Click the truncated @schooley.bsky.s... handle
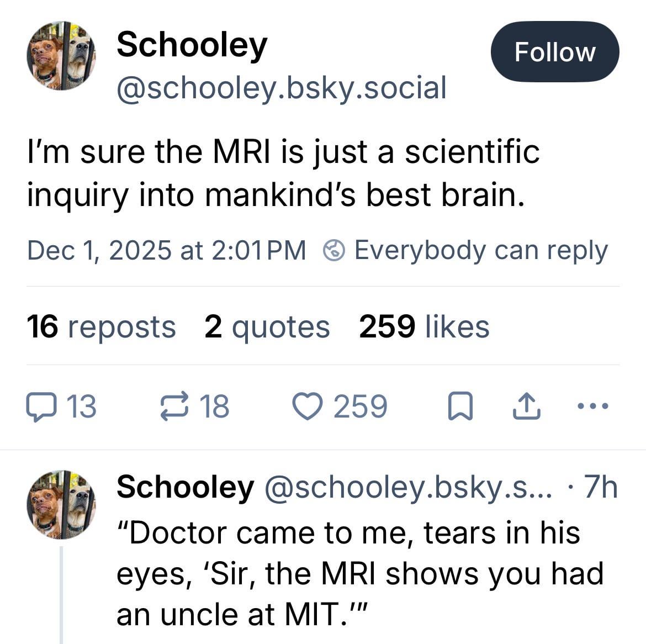Viewport: 646px width, 644px height. [409, 487]
